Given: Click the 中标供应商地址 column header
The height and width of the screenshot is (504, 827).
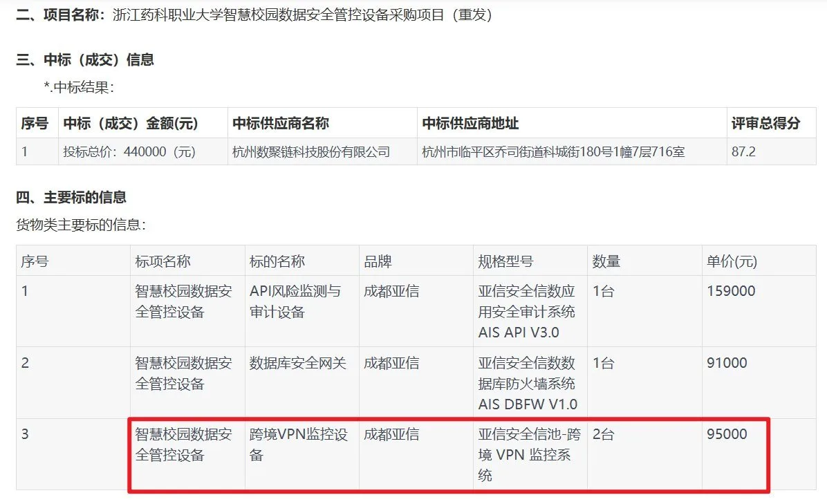Looking at the screenshot, I should (x=470, y=123).
